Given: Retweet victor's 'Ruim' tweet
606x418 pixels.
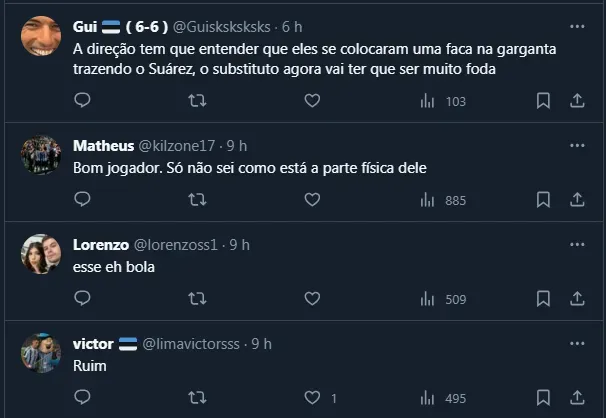Looking at the screenshot, I should [198, 398].
